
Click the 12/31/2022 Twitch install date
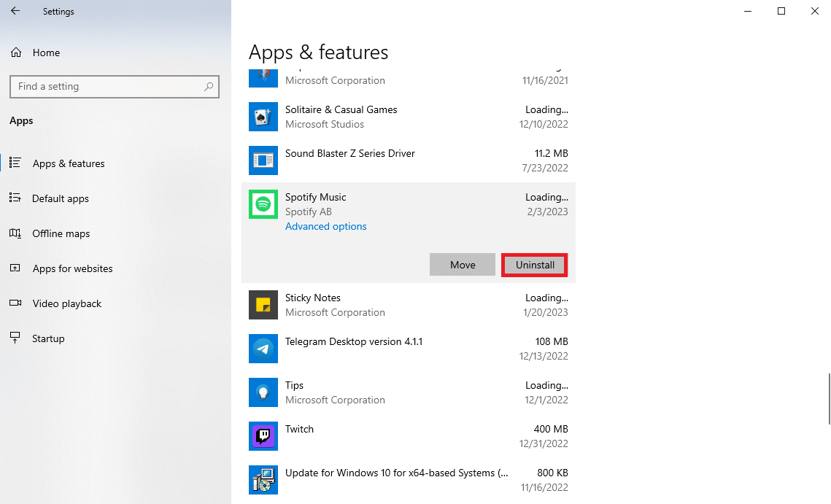[x=544, y=443]
